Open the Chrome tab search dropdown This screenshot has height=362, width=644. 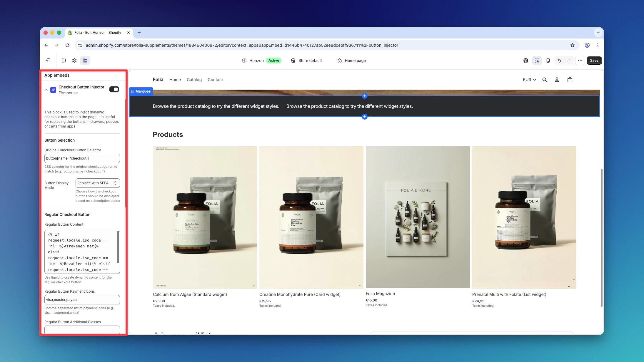(598, 33)
